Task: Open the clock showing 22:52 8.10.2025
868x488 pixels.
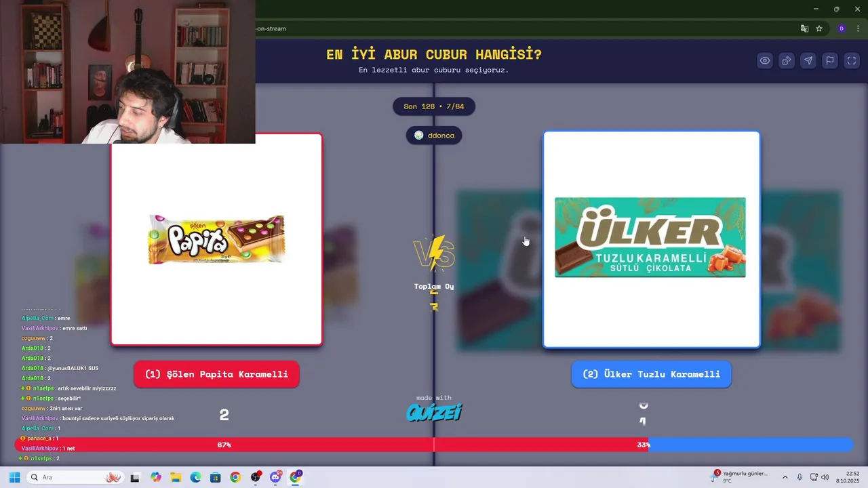Action: 848,477
